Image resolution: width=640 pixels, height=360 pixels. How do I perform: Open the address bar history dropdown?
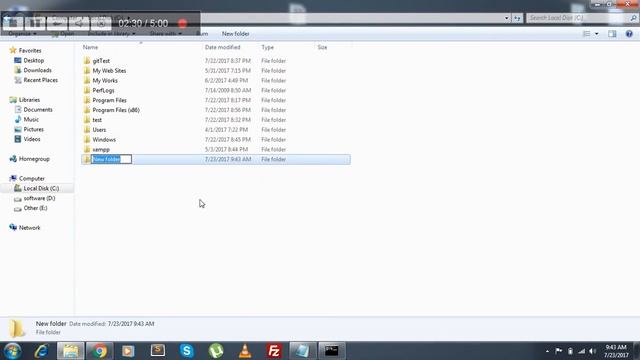506,18
